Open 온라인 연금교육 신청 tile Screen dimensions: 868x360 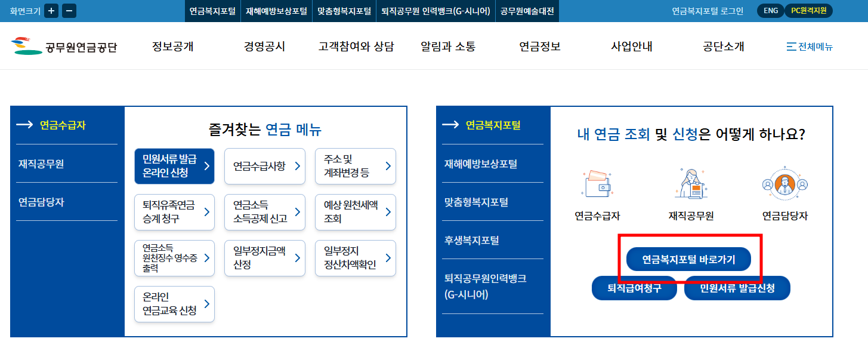pos(174,304)
